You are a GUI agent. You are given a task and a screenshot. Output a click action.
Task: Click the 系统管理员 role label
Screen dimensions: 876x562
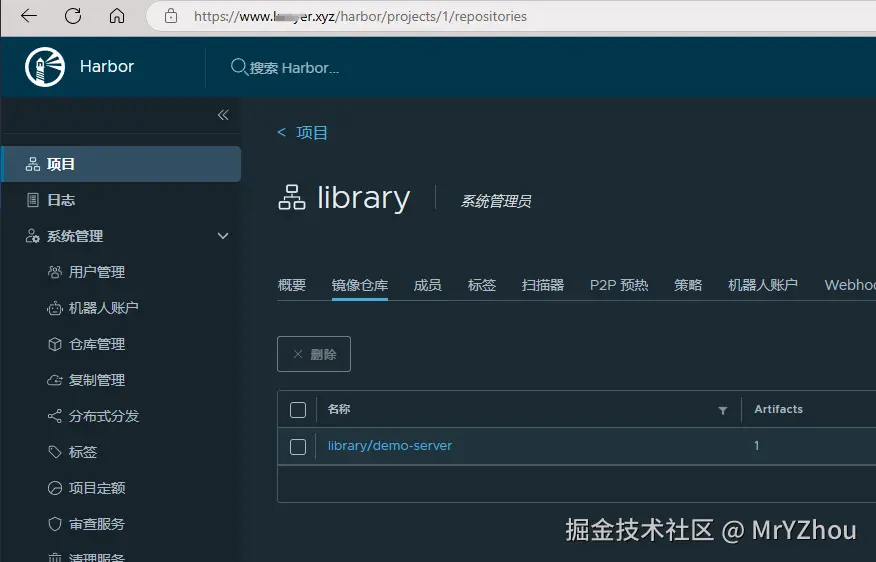(x=496, y=201)
